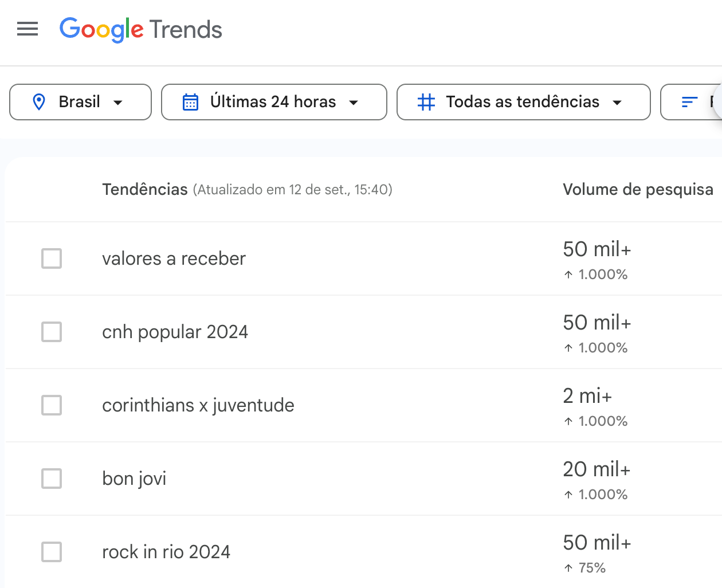Viewport: 722px width, 588px height.
Task: Expand the Brasil location dropdown arrow
Action: click(118, 103)
